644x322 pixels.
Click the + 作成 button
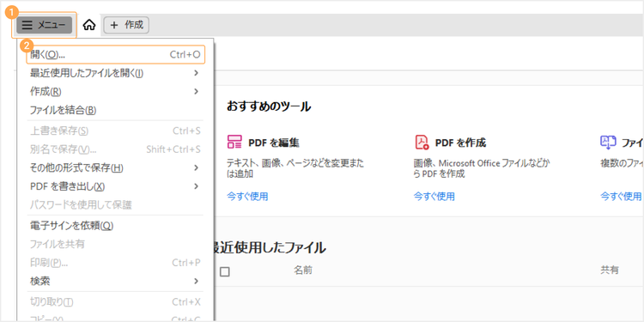pos(126,25)
